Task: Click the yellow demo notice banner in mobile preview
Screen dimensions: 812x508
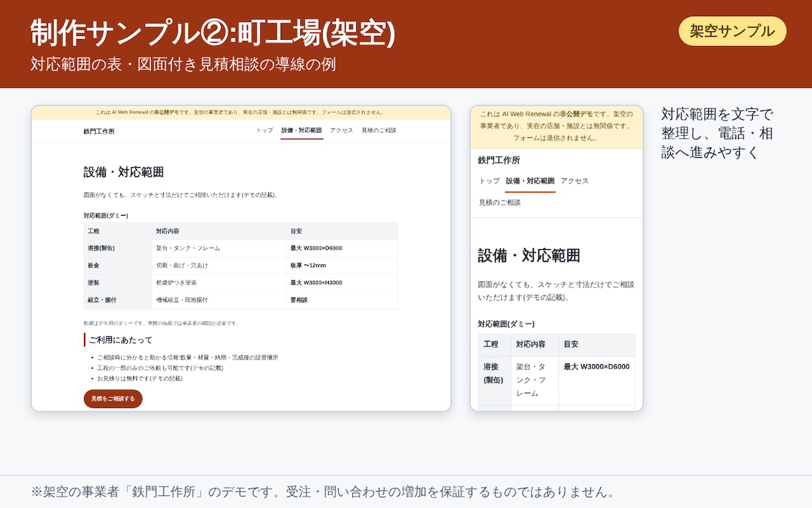Action: click(x=556, y=127)
